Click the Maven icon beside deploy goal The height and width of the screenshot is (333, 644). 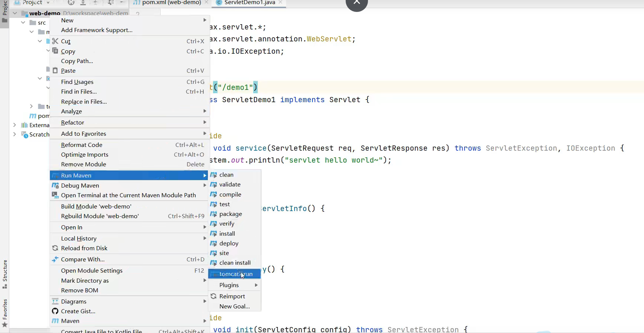pos(213,243)
